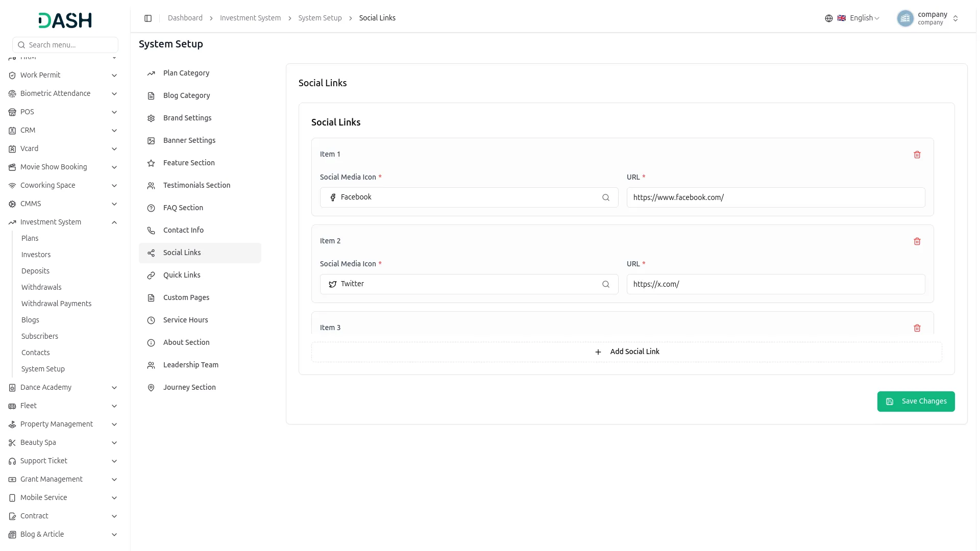Click the Banner Settings image icon

151,141
